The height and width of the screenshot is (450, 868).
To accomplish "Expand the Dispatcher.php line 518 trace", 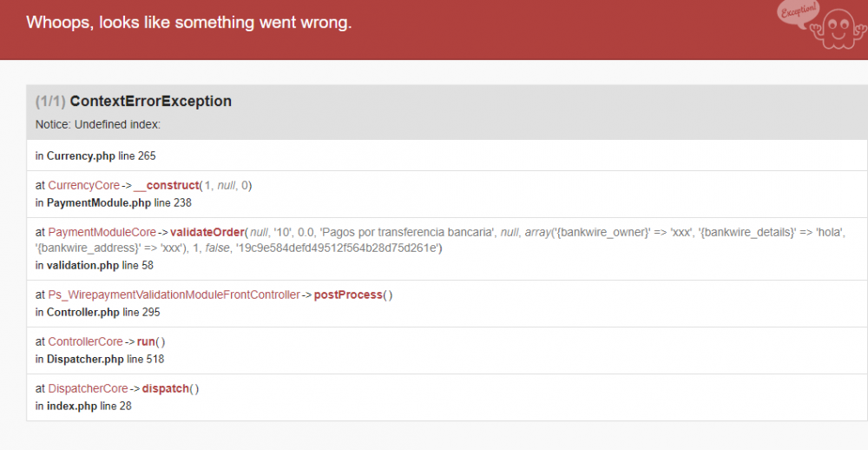I will click(x=100, y=359).
